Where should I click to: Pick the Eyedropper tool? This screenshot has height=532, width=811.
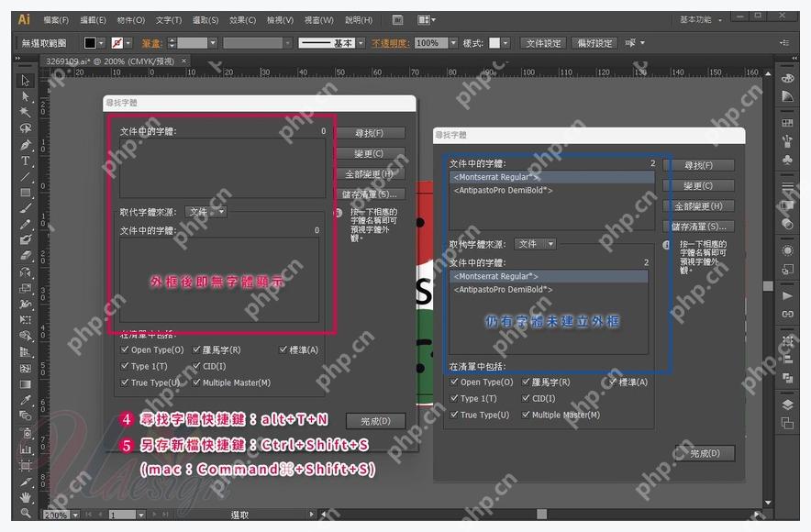26,400
